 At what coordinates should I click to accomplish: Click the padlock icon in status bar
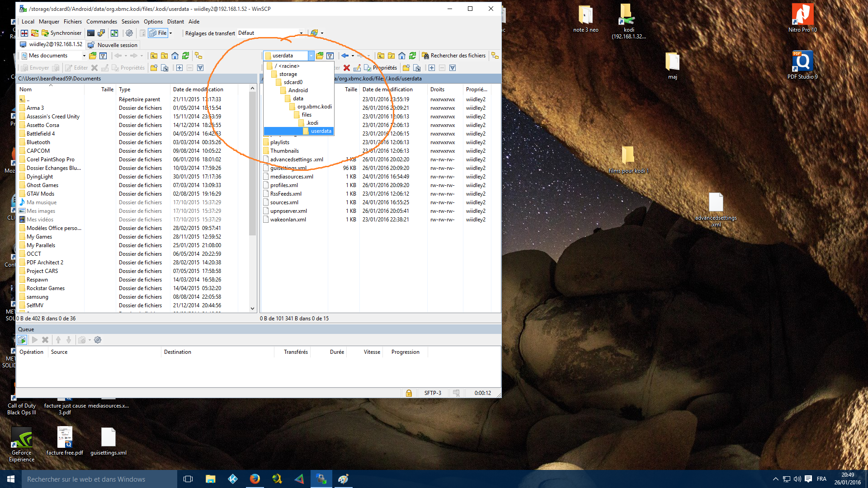pos(409,393)
